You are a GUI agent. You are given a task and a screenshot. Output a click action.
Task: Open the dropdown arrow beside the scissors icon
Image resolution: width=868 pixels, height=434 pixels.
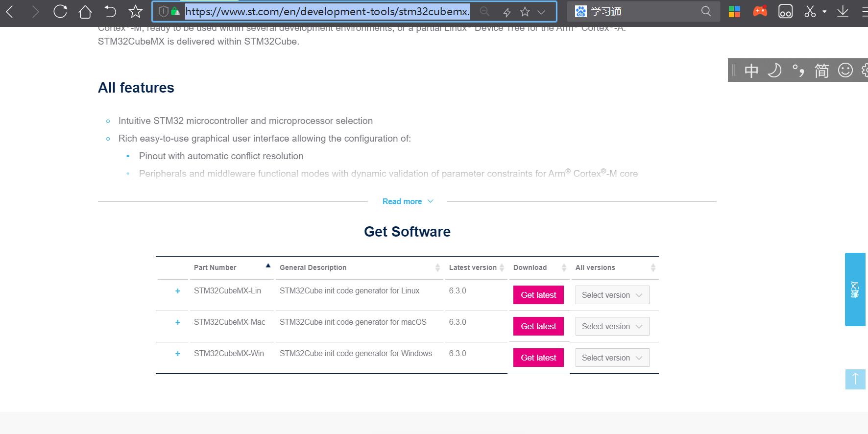(x=824, y=12)
